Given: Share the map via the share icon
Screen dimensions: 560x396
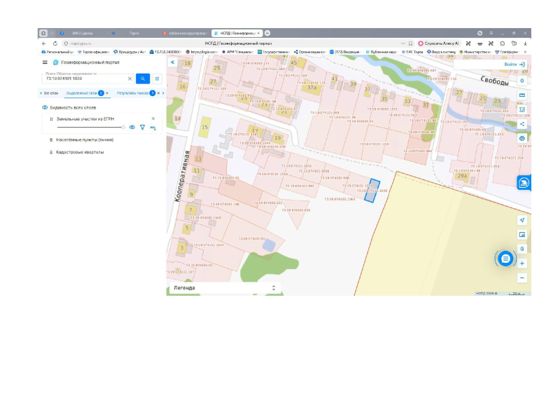Looking at the screenshot, I should 522,124.
